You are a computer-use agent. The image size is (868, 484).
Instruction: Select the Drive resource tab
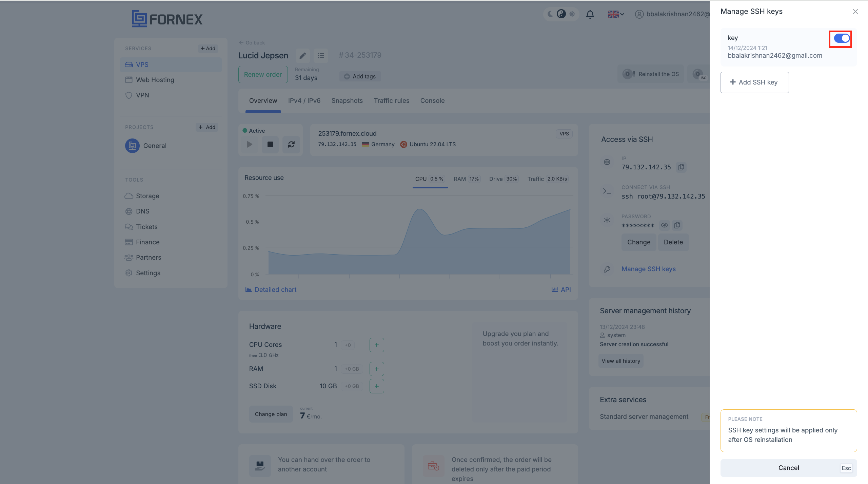click(x=504, y=179)
